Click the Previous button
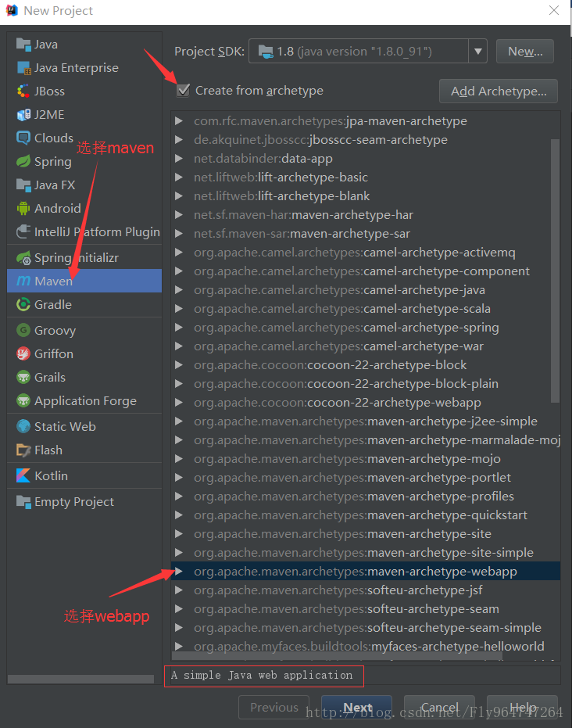 coord(273,707)
